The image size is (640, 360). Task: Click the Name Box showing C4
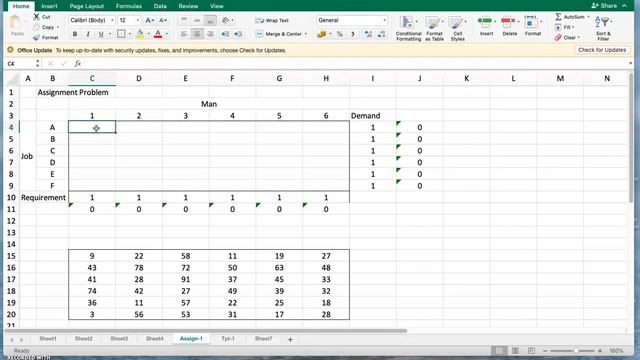pos(20,64)
